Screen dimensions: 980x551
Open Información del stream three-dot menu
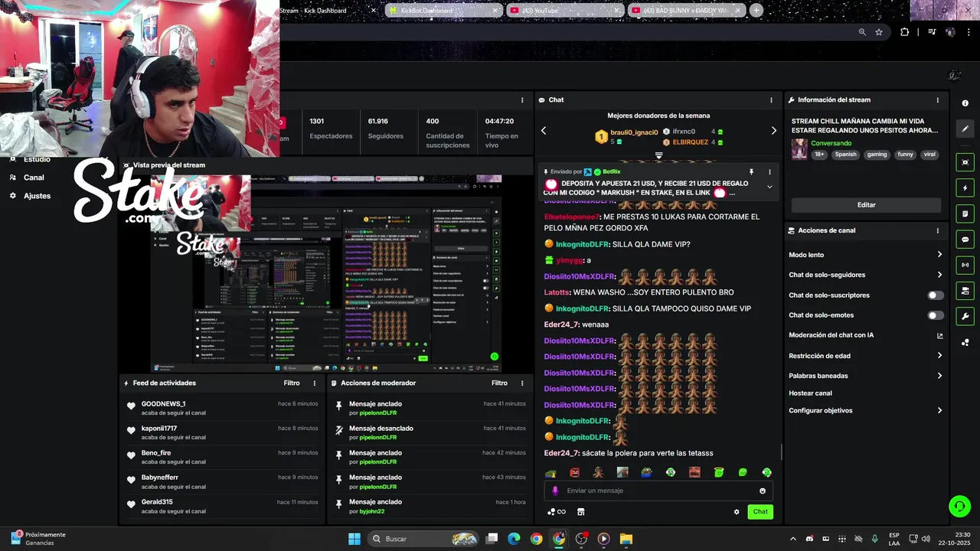937,100
